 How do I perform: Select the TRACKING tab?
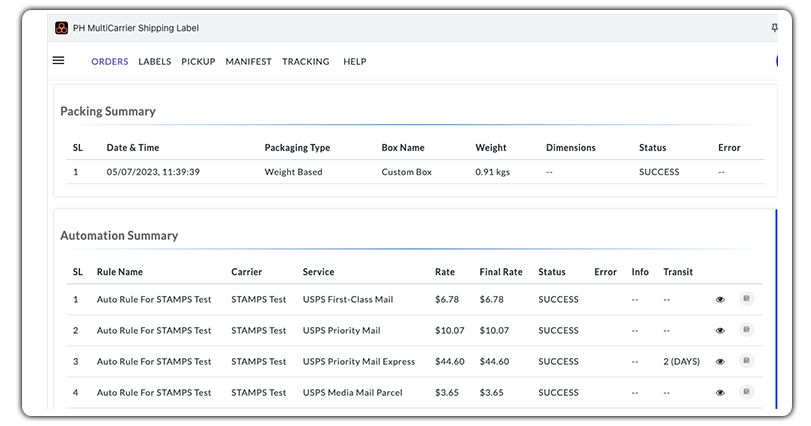pos(306,62)
